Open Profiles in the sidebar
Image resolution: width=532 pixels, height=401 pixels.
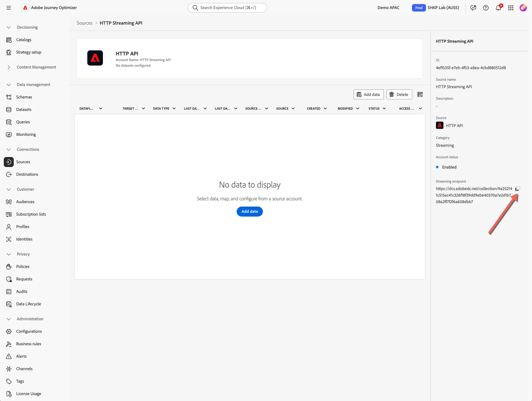pyautogui.click(x=23, y=227)
